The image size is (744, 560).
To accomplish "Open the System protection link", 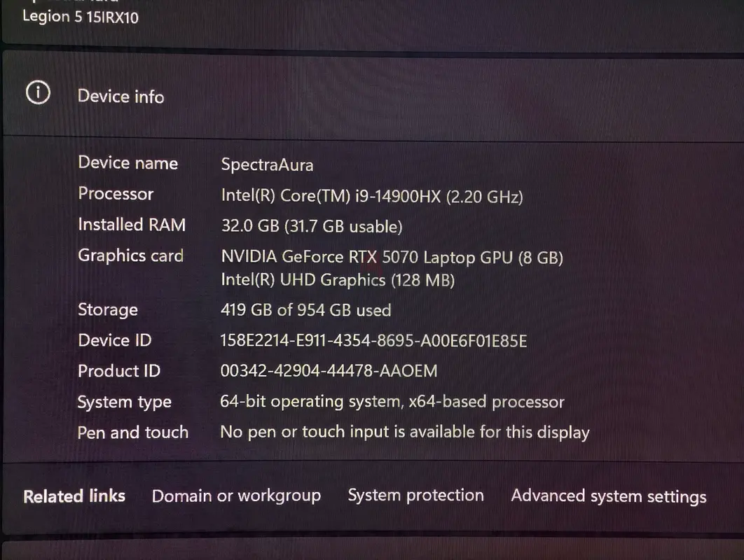I will 415,495.
